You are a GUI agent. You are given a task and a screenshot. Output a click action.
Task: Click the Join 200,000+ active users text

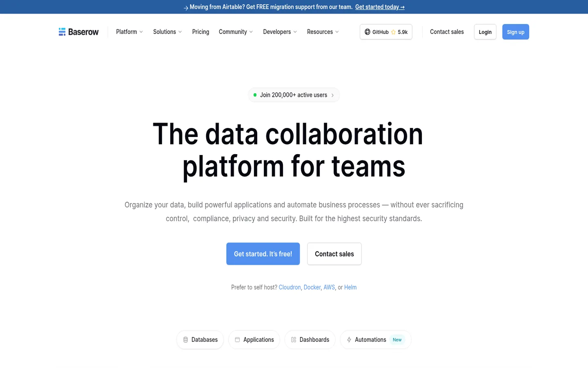pos(294,95)
